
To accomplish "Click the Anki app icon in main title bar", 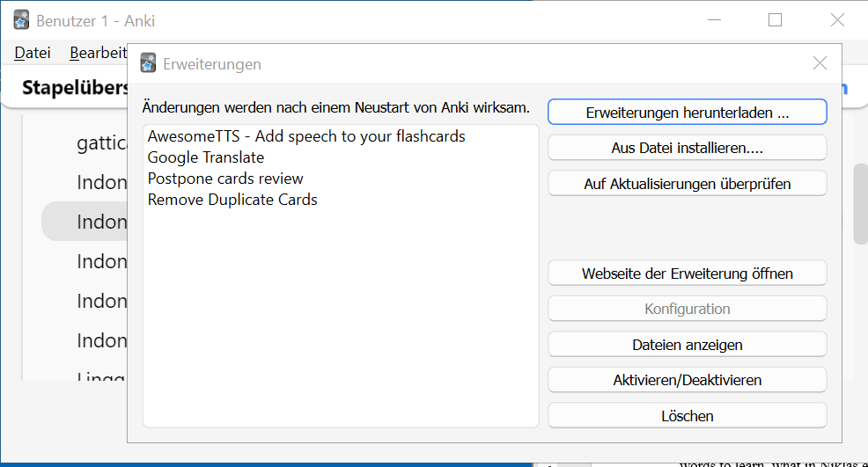I will (22, 20).
